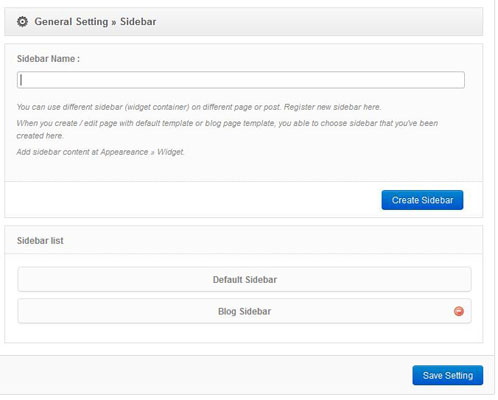Click the 'You can use different sidebar' text
Image resolution: width=498 pixels, height=400 pixels.
(x=70, y=107)
